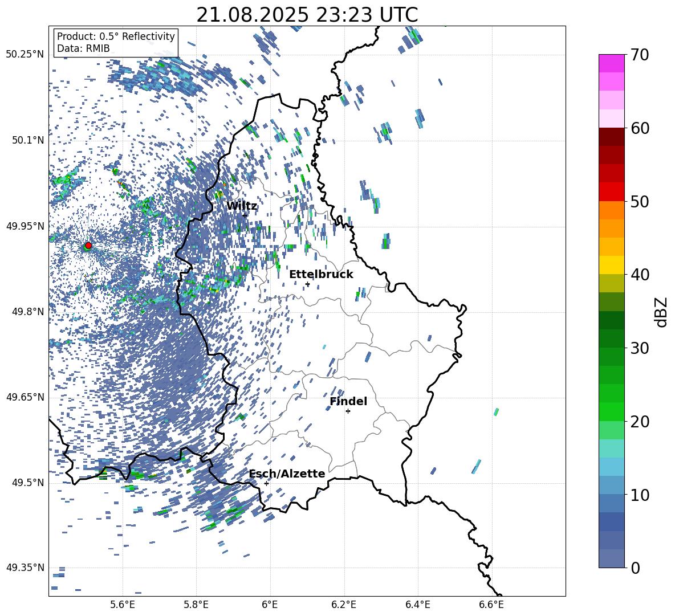Click the 40 tick on colorbar

pos(639,275)
